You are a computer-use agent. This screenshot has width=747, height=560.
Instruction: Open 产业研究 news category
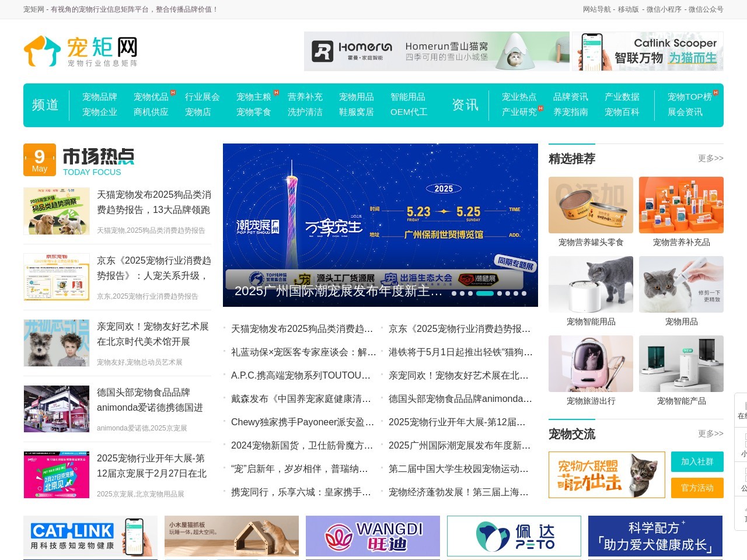point(519,112)
